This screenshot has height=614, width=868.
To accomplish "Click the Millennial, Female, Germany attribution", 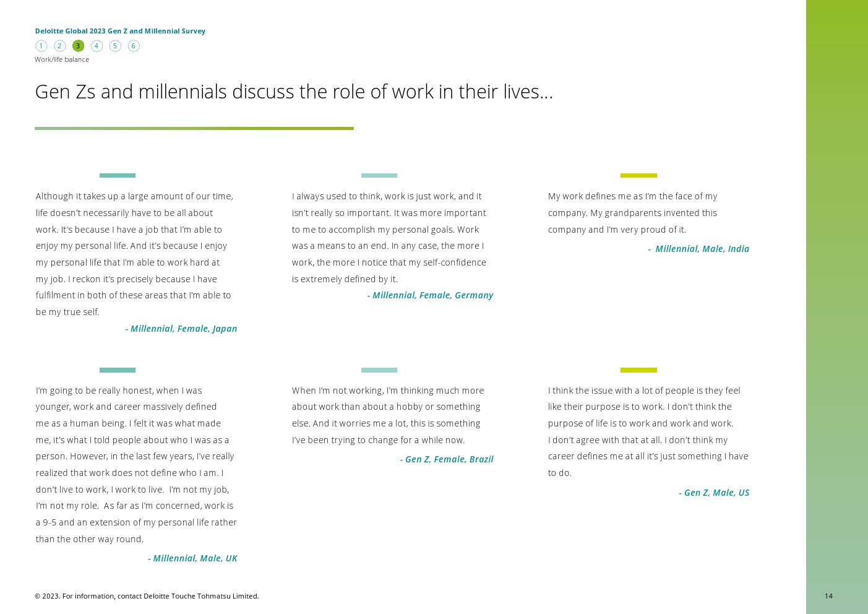I will coord(430,295).
